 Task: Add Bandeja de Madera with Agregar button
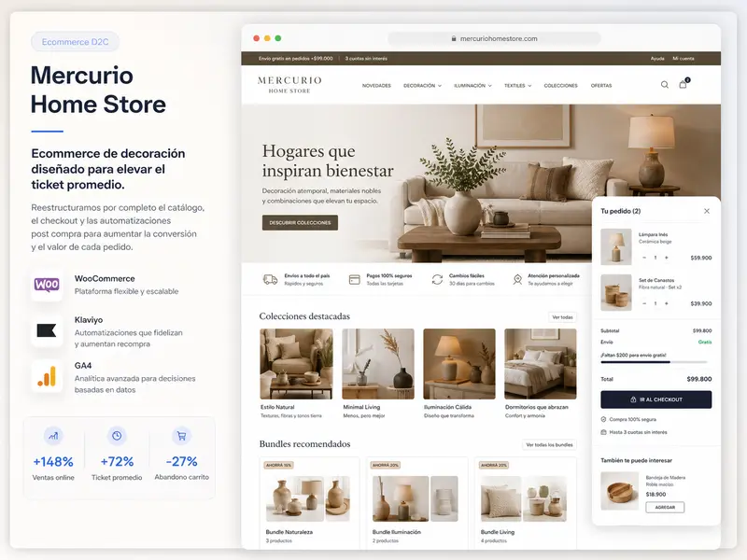(665, 507)
